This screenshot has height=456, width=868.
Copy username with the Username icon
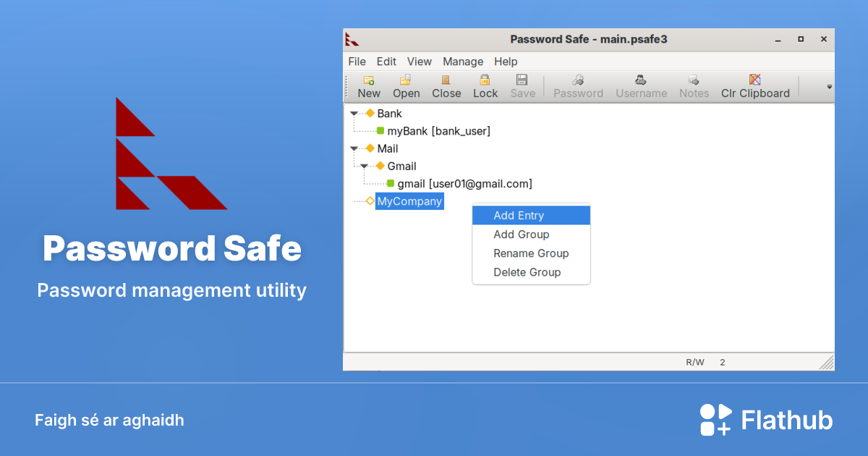point(641,86)
